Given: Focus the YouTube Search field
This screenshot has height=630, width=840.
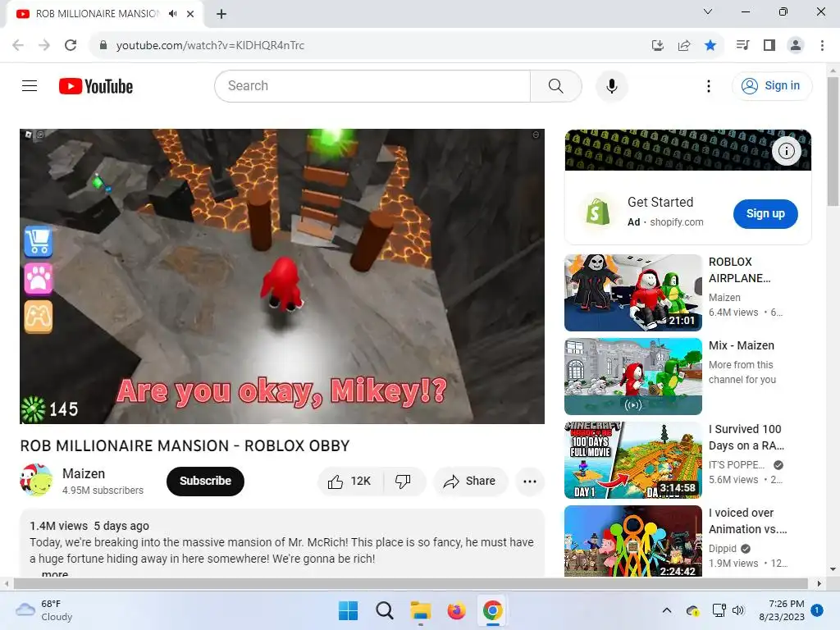Looking at the screenshot, I should pyautogui.click(x=372, y=85).
